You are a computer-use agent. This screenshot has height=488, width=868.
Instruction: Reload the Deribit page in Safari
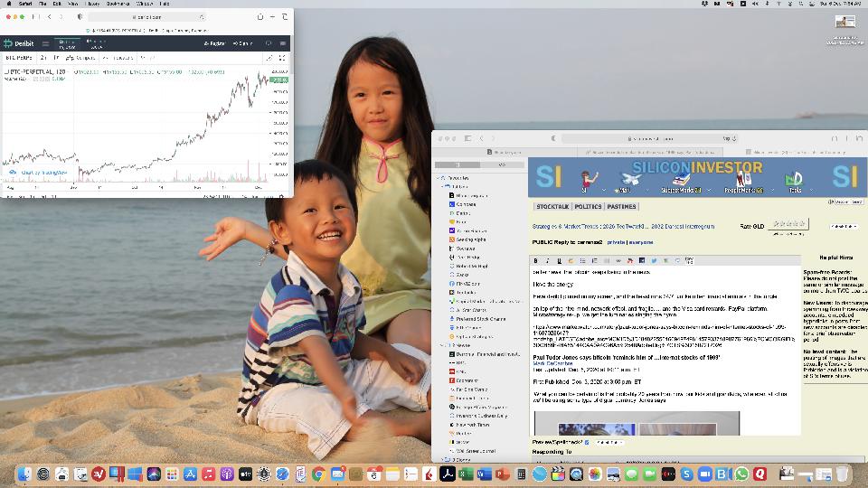click(x=202, y=17)
